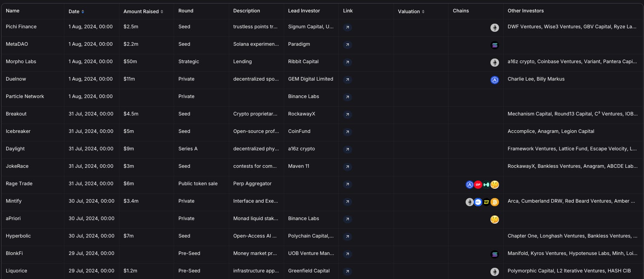This screenshot has width=644, height=279.
Task: Click Ethereum chain icon in Pichi Finance row
Action: (x=495, y=28)
